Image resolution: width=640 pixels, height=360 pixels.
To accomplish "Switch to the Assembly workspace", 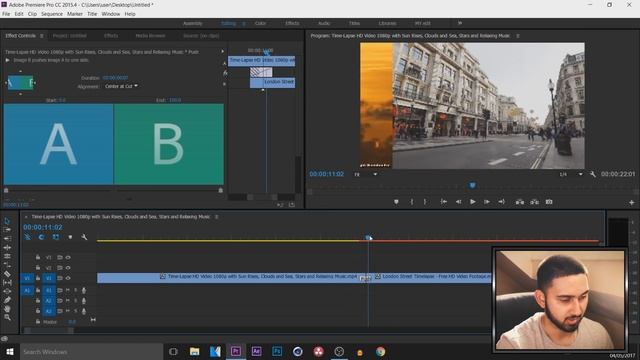I will (x=192, y=23).
